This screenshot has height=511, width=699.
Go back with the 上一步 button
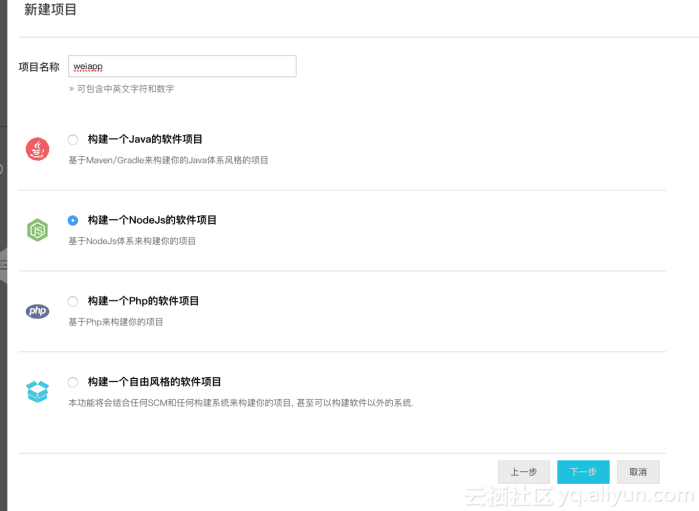[524, 472]
